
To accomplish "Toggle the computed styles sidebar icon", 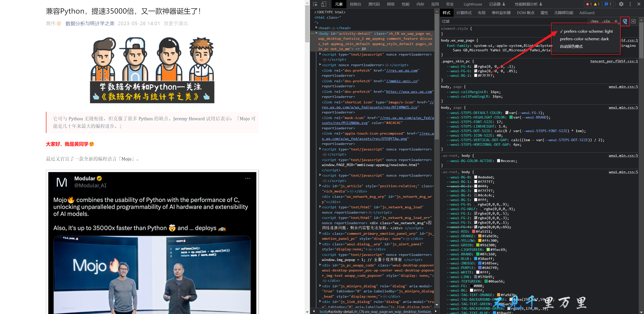I will (633, 21).
